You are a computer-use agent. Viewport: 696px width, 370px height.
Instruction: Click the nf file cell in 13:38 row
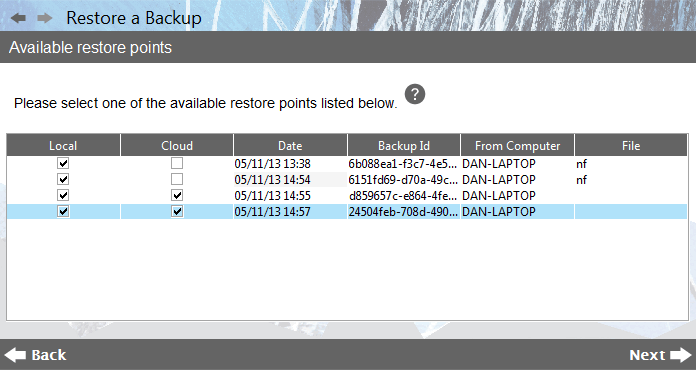point(631,164)
